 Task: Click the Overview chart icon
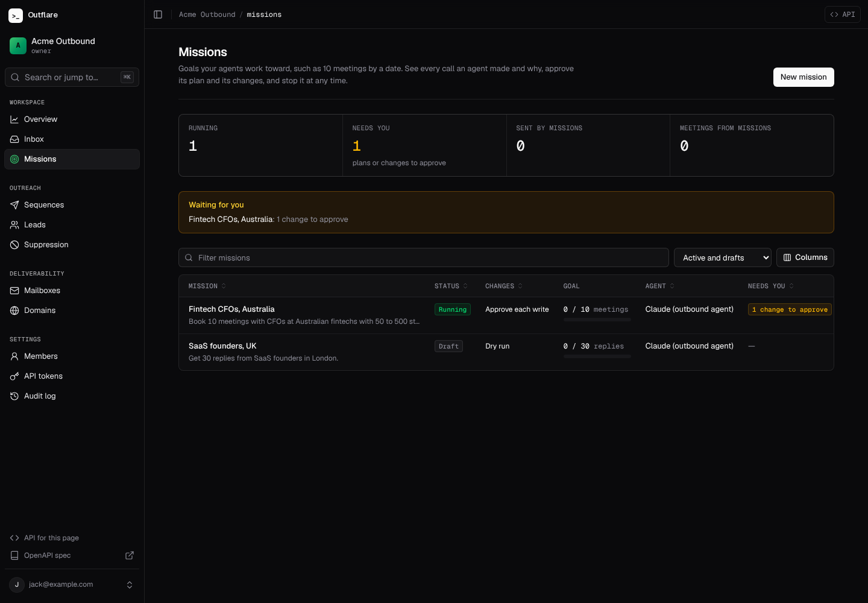[x=14, y=119]
